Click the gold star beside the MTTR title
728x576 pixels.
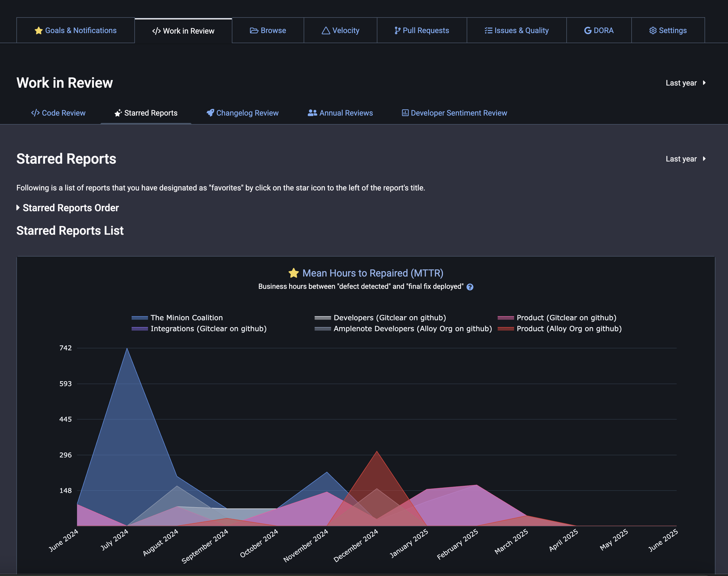point(294,273)
